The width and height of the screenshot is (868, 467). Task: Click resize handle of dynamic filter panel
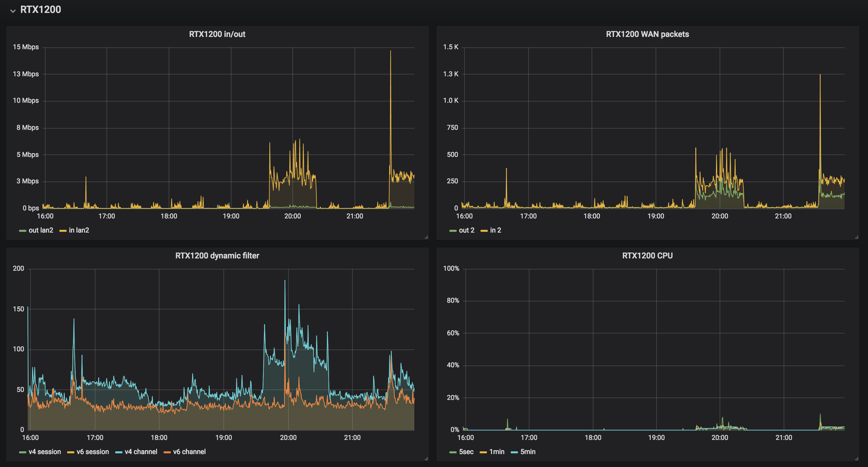[426, 459]
